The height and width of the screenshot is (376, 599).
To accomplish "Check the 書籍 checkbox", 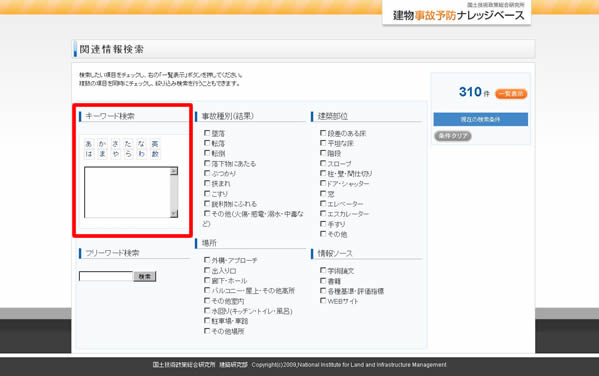I will (323, 280).
